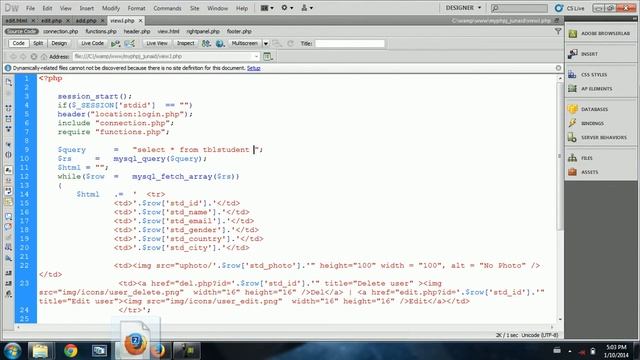Switch to Code view
Image resolution: width=640 pixels, height=360 pixels.
tap(18, 43)
